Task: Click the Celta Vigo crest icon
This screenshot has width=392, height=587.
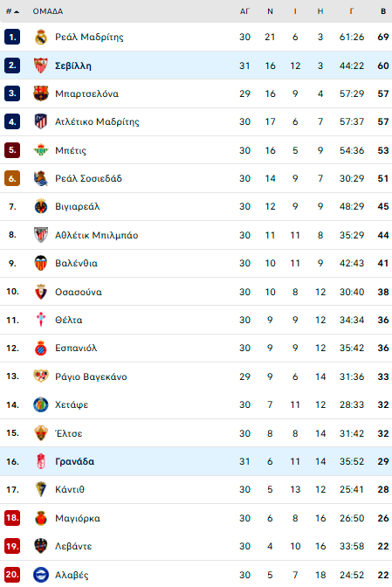Action: [41, 320]
